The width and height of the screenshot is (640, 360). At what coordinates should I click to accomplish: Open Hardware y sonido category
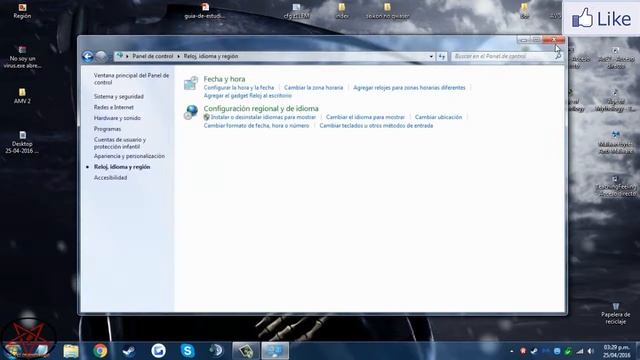(x=117, y=118)
